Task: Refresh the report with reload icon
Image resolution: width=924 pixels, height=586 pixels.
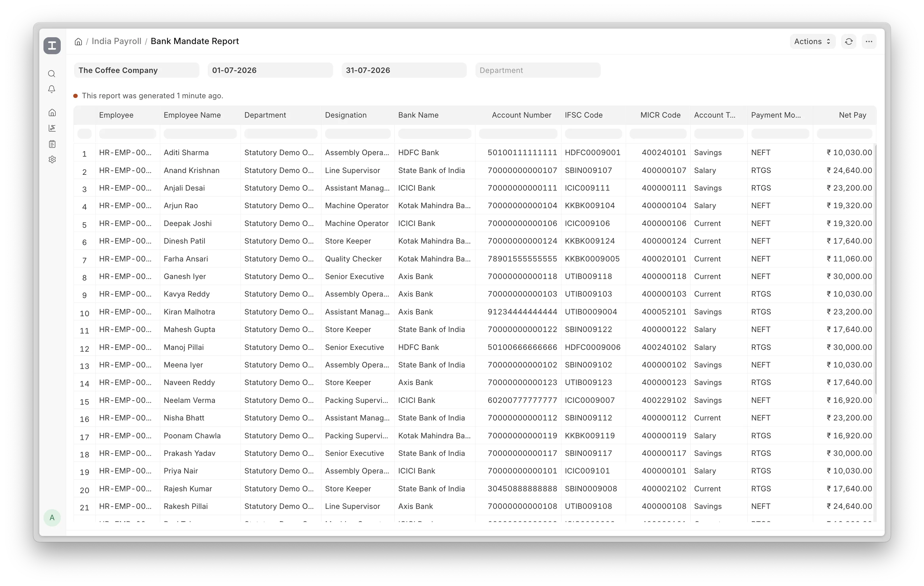Action: pos(849,41)
